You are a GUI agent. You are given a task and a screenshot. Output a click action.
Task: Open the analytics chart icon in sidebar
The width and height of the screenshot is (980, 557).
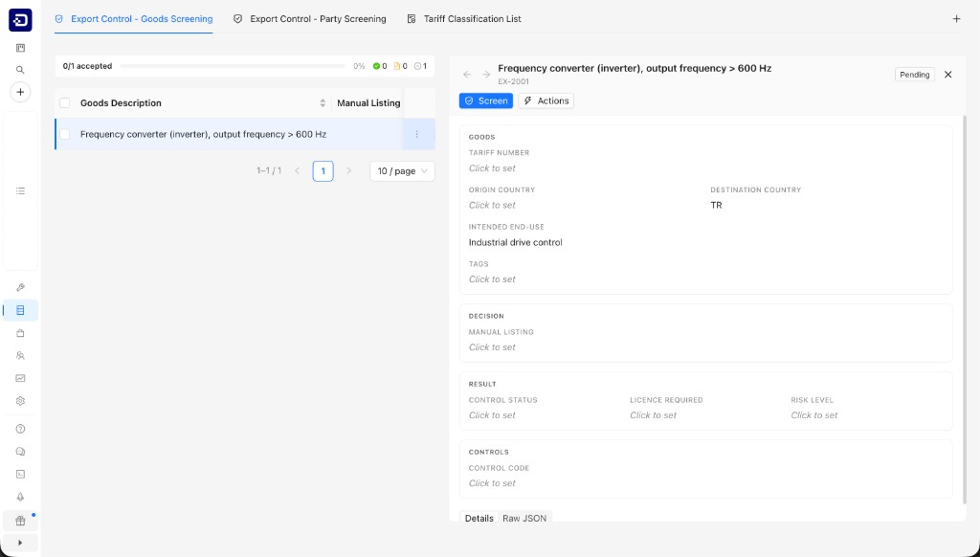tap(20, 378)
